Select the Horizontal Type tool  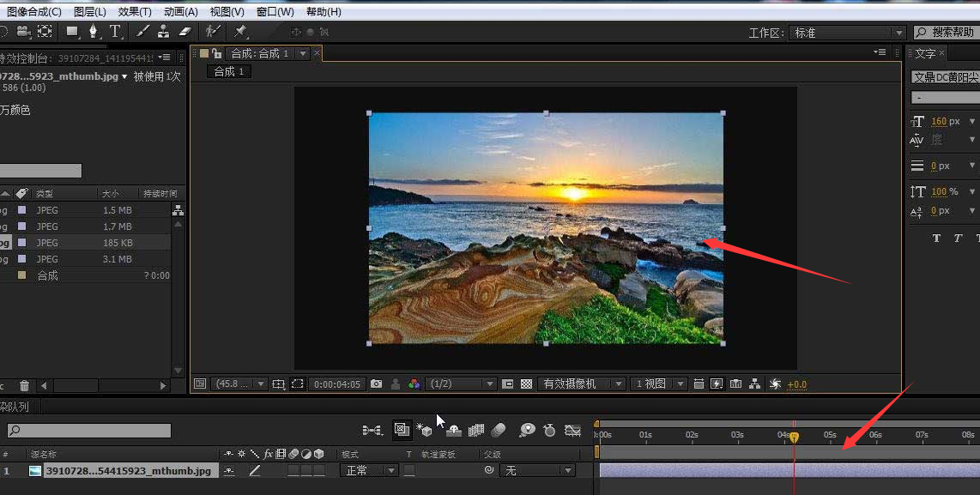[115, 32]
